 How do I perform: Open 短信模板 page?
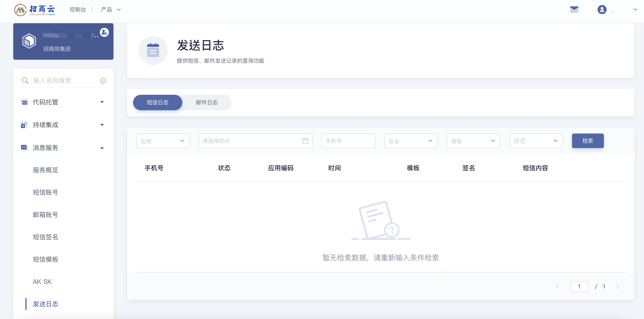[46, 259]
